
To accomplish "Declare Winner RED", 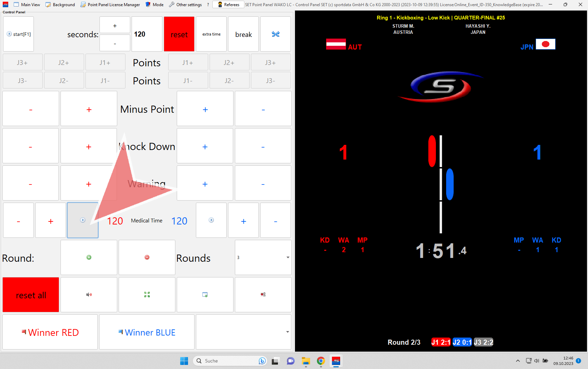I will tap(50, 332).
